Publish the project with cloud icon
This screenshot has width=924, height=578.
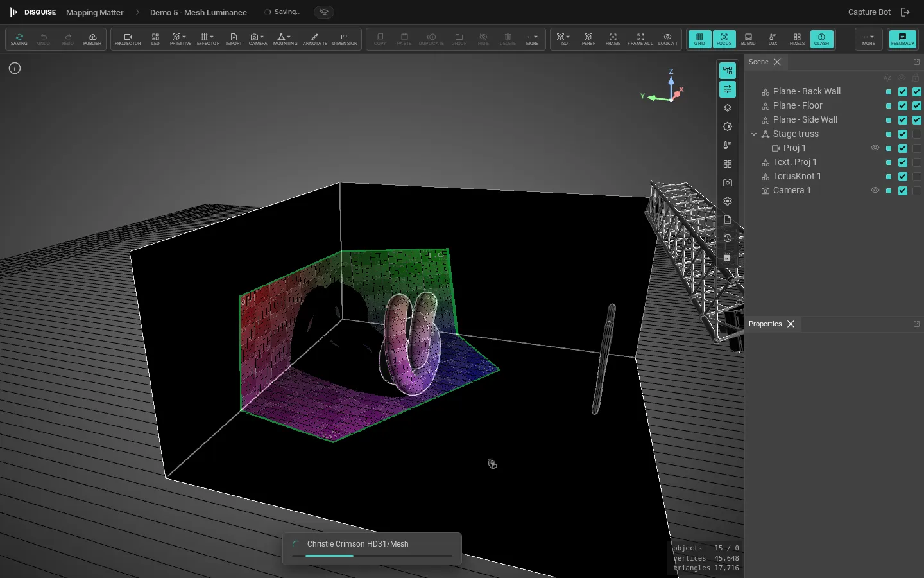92,39
